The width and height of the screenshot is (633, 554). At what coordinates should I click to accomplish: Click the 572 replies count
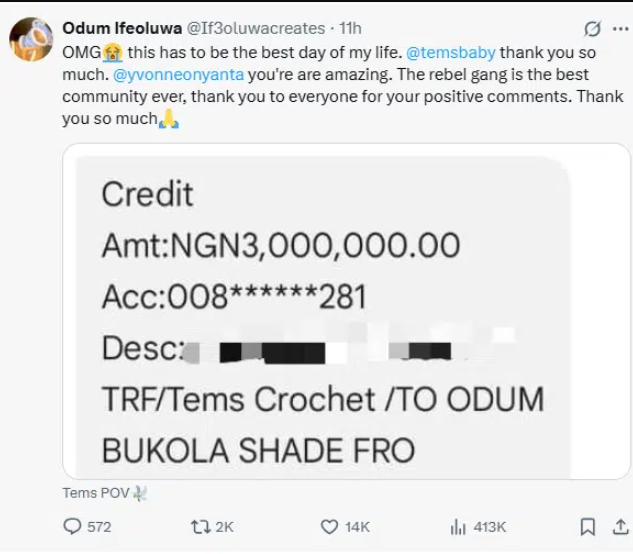98,527
